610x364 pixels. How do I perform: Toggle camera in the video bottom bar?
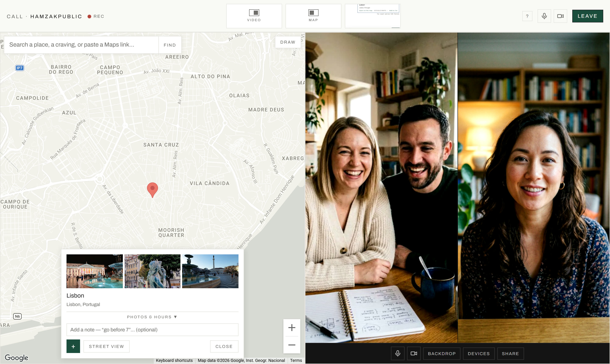[414, 353]
